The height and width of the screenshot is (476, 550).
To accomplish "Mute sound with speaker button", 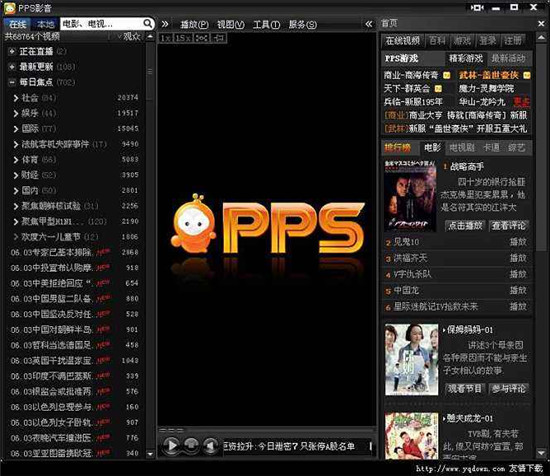I will pos(210,445).
